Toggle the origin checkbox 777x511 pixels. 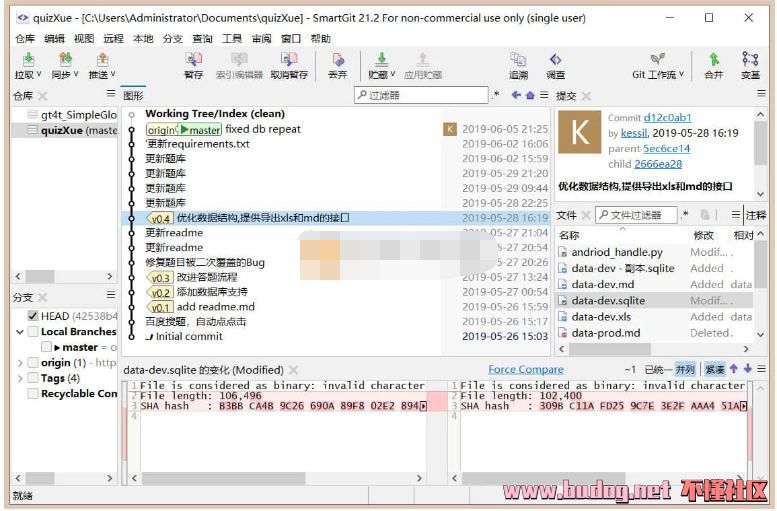(33, 362)
